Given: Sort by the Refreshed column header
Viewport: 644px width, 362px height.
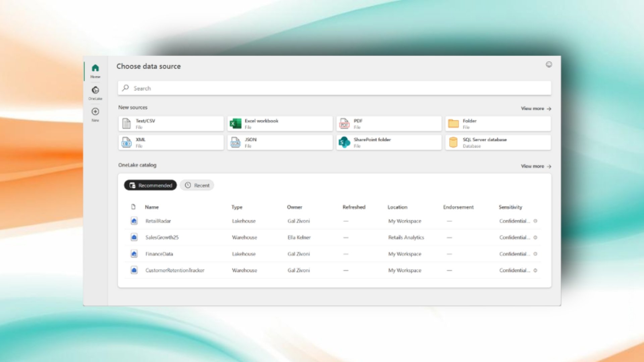Looking at the screenshot, I should [x=354, y=207].
